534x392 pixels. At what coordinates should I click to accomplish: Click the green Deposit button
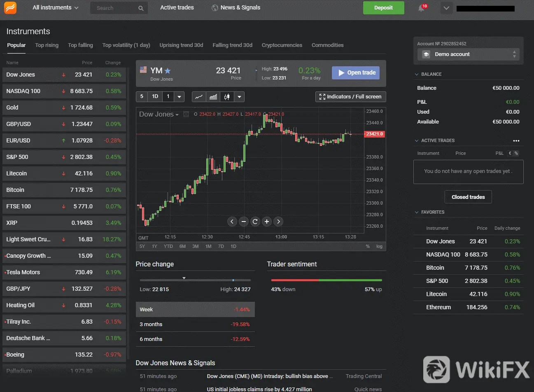383,8
